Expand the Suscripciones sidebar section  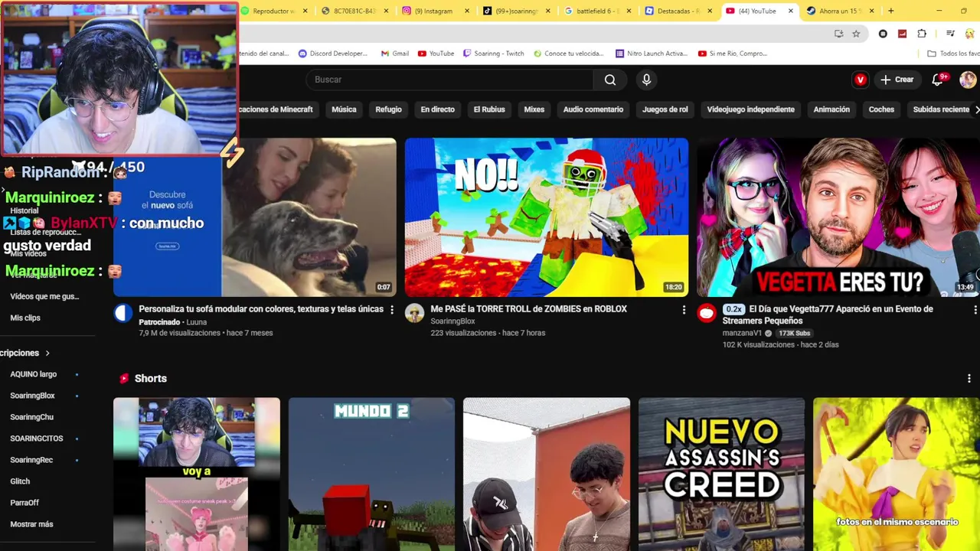[x=24, y=353]
